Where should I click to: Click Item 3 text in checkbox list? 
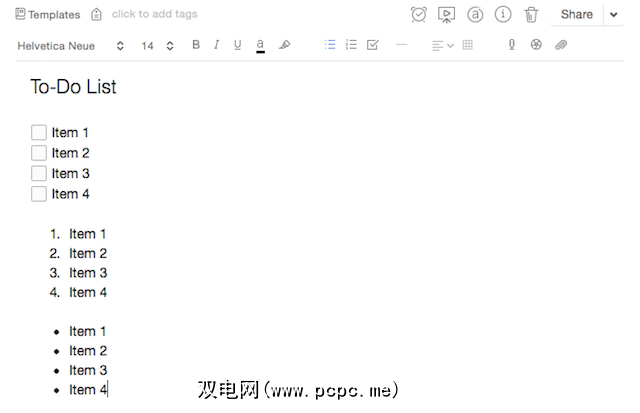70,173
